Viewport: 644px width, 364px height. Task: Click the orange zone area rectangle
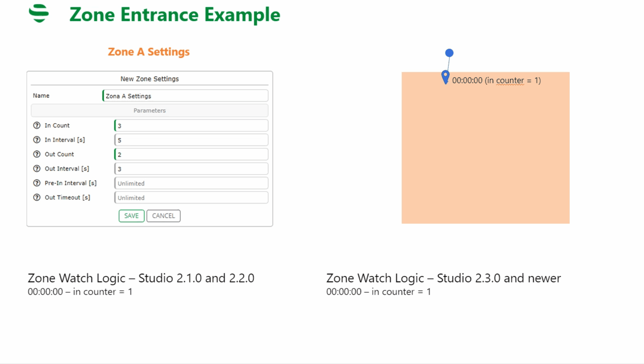[486, 148]
